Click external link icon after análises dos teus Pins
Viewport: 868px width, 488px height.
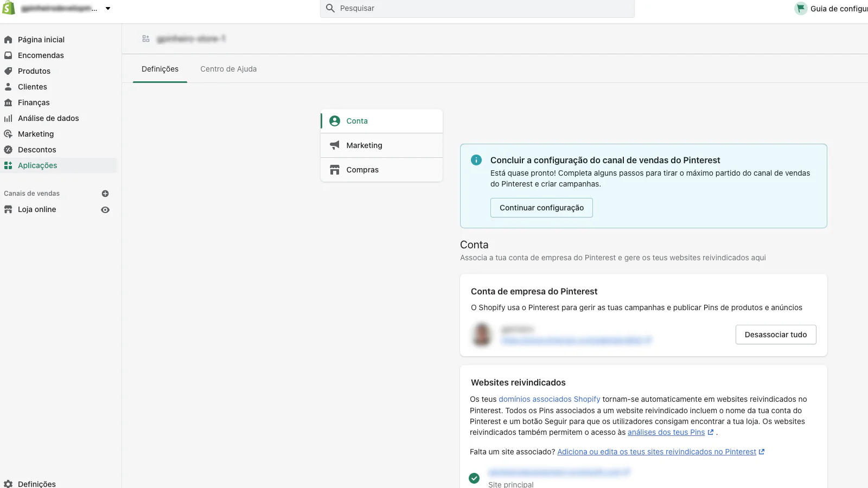pos(711,432)
